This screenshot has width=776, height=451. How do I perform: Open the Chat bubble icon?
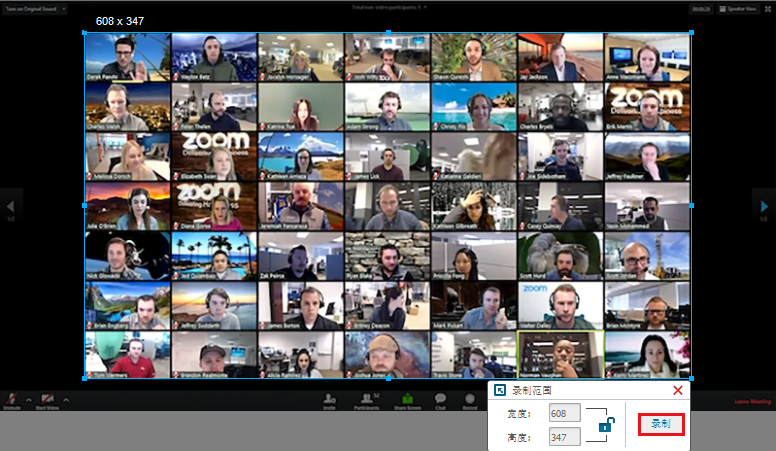coord(440,398)
